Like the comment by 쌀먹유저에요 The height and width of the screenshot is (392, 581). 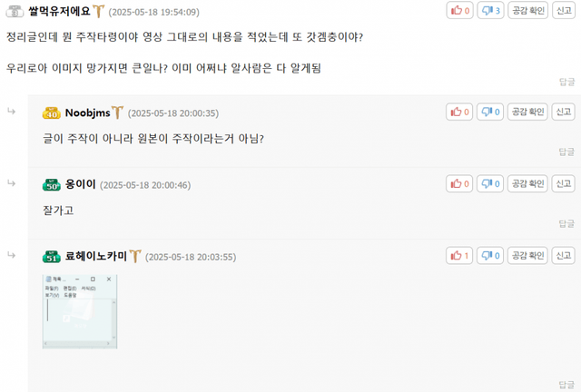pyautogui.click(x=460, y=10)
